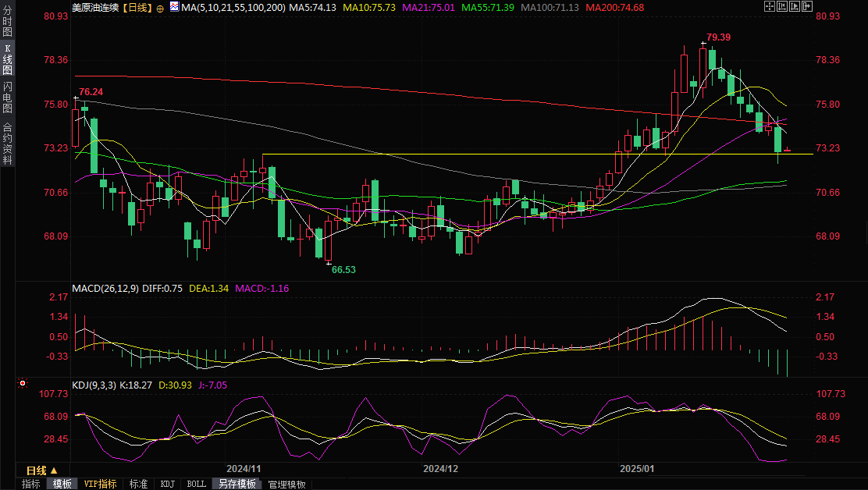This screenshot has width=868, height=490.
Task: Select the 模板 tab at the bottom
Action: 62,484
